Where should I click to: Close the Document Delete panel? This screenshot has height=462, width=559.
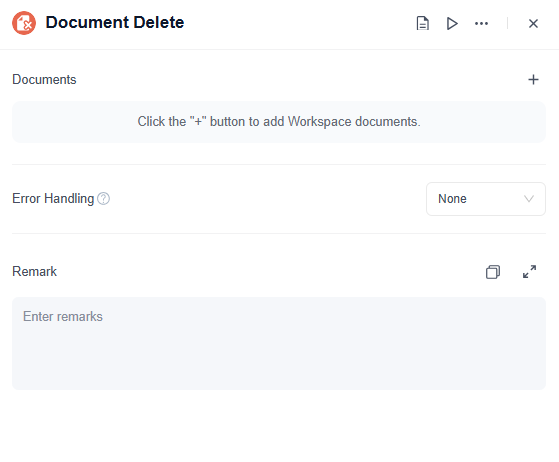(533, 24)
